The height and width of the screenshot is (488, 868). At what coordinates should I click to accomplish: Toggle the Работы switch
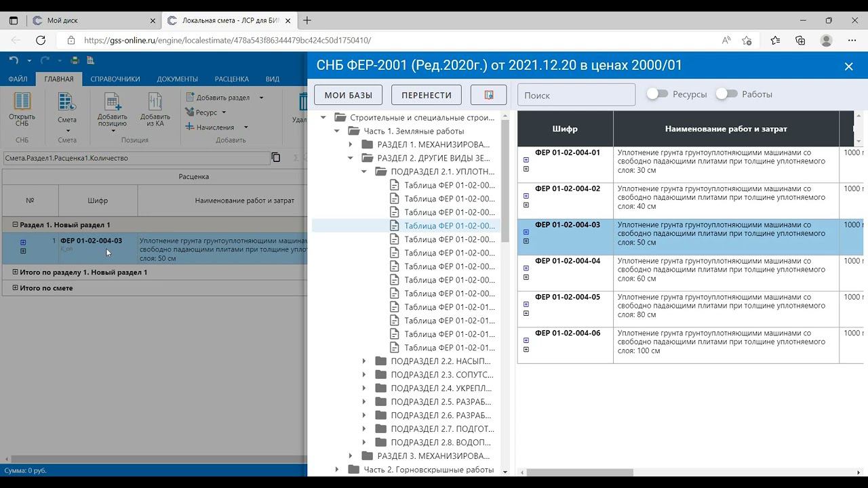(726, 94)
